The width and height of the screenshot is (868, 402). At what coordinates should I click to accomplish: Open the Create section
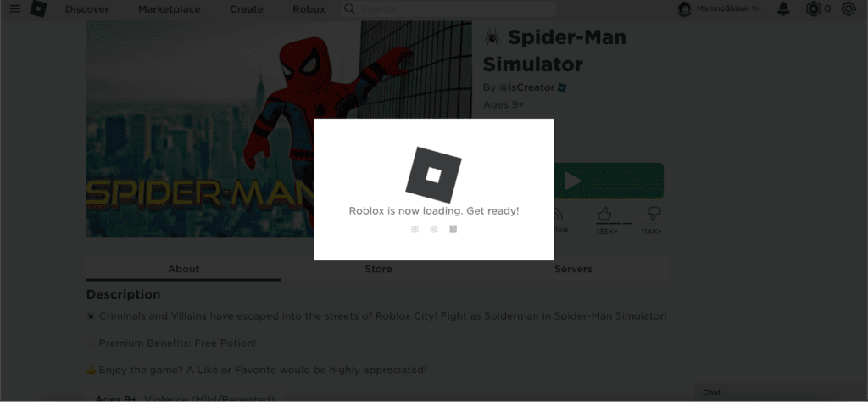pyautogui.click(x=247, y=9)
